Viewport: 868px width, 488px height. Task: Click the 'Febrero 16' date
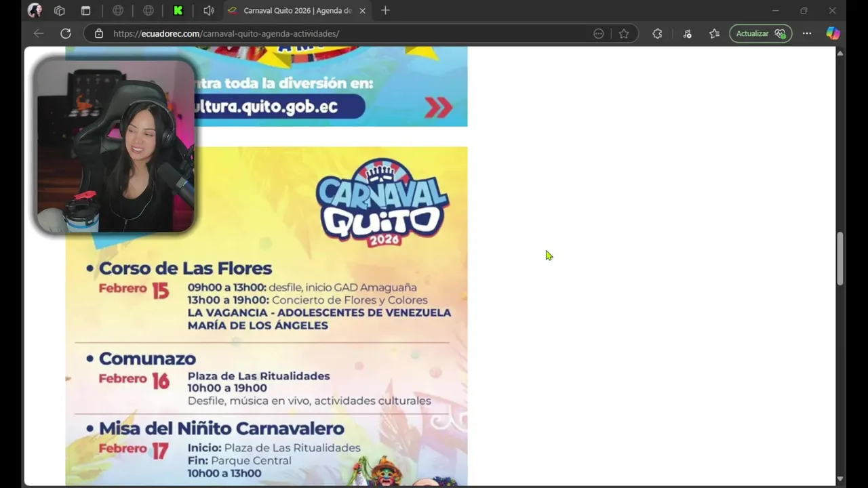(134, 380)
